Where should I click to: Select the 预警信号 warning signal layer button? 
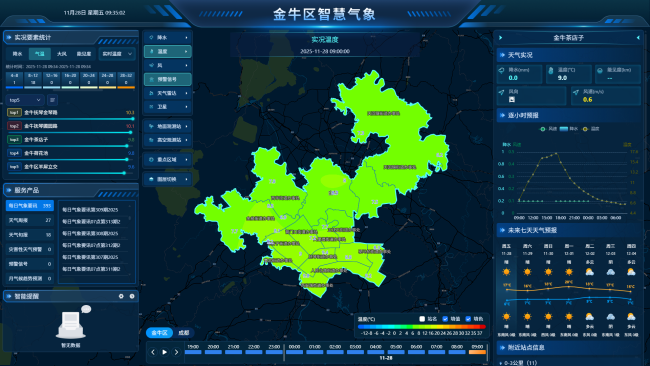point(167,79)
